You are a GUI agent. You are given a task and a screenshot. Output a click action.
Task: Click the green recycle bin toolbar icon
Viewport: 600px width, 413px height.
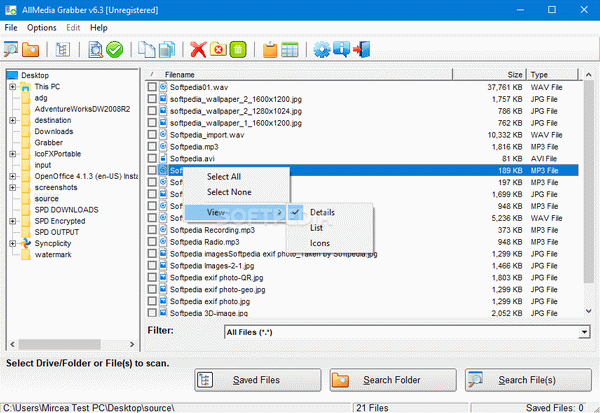click(x=238, y=49)
